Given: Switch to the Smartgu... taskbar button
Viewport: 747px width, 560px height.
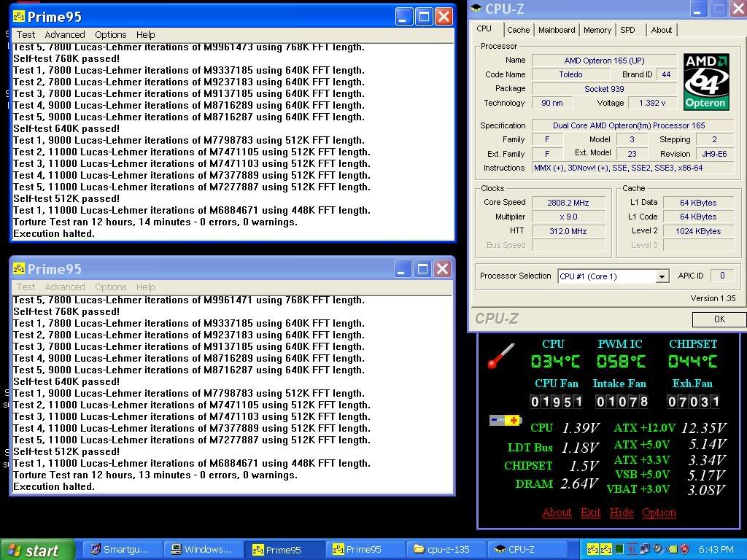Looking at the screenshot, I should 123,550.
